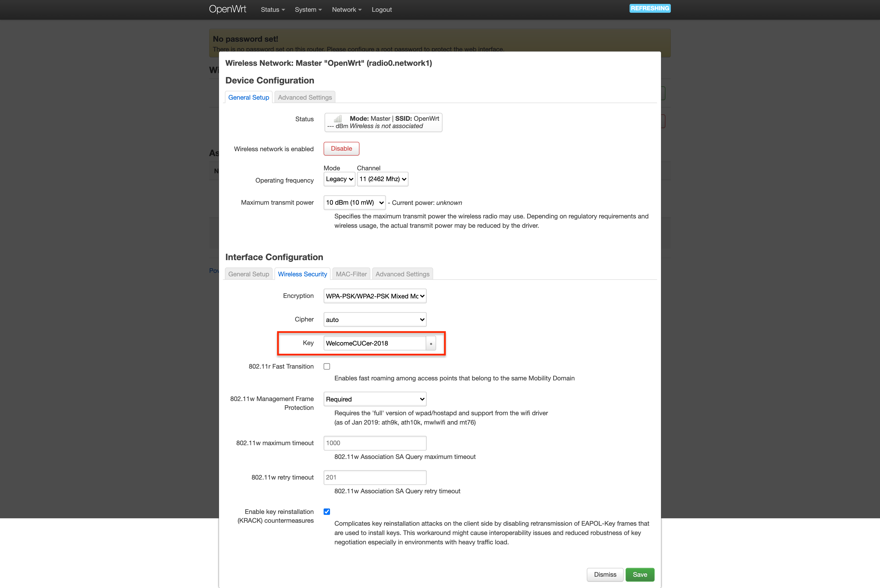Save the wireless settings
880x588 pixels.
click(x=640, y=575)
